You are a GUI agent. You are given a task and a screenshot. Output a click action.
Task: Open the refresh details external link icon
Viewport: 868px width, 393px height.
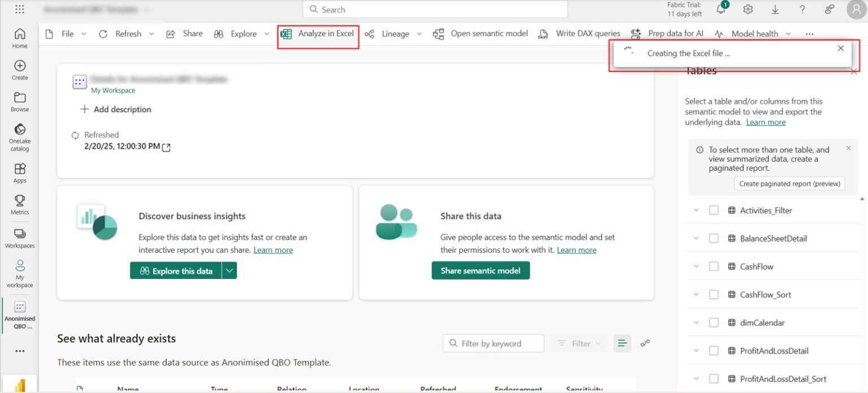(x=166, y=147)
